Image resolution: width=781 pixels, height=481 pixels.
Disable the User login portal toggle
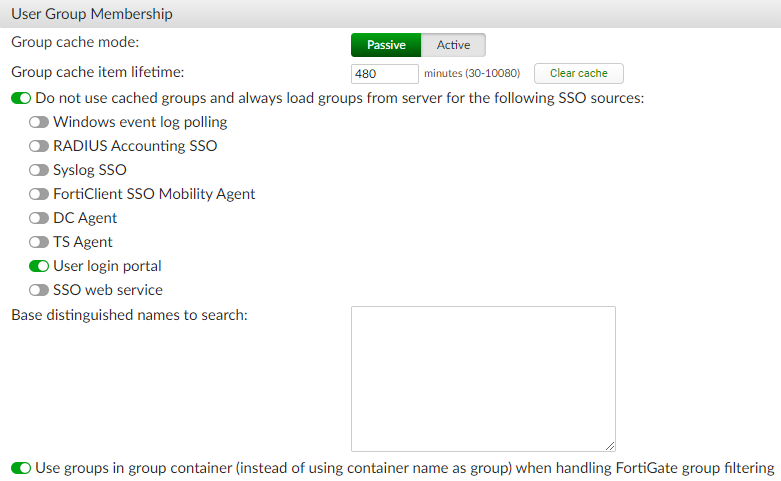click(x=39, y=266)
